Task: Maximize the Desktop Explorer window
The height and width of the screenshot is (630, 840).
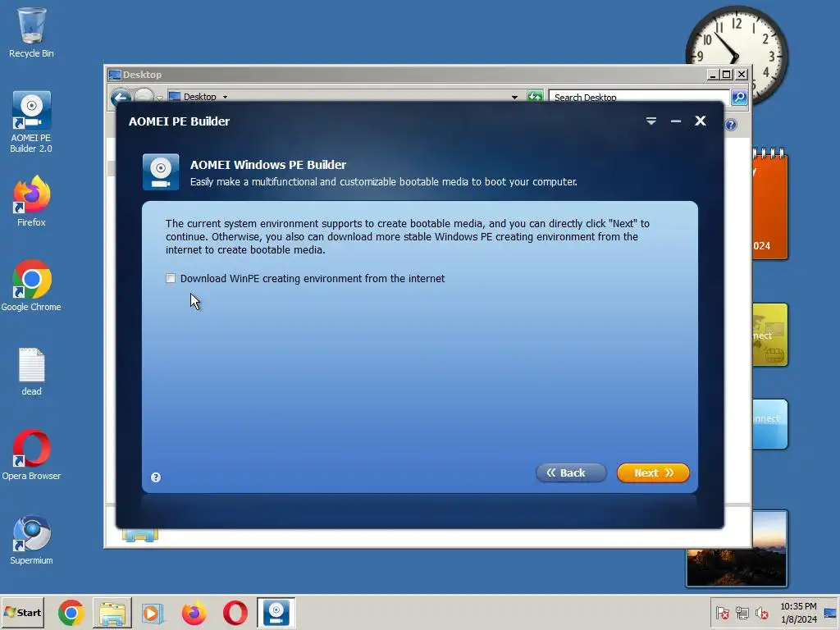Action: [x=727, y=75]
